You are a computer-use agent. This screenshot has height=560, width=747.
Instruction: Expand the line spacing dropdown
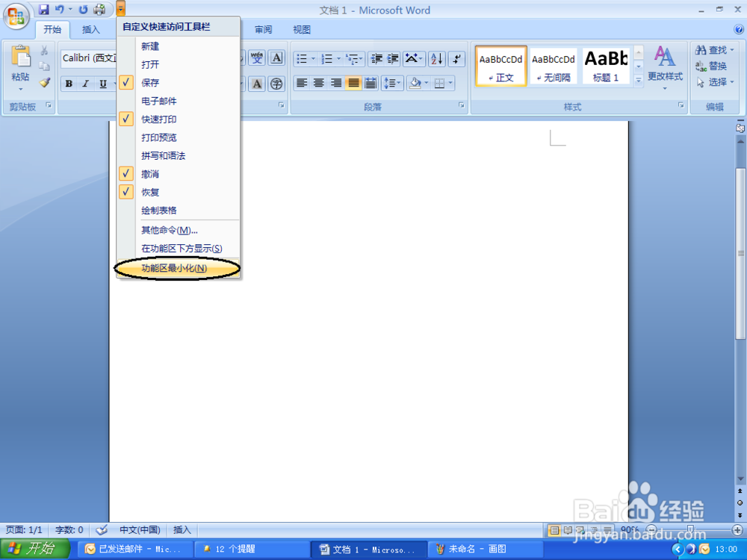click(x=394, y=84)
